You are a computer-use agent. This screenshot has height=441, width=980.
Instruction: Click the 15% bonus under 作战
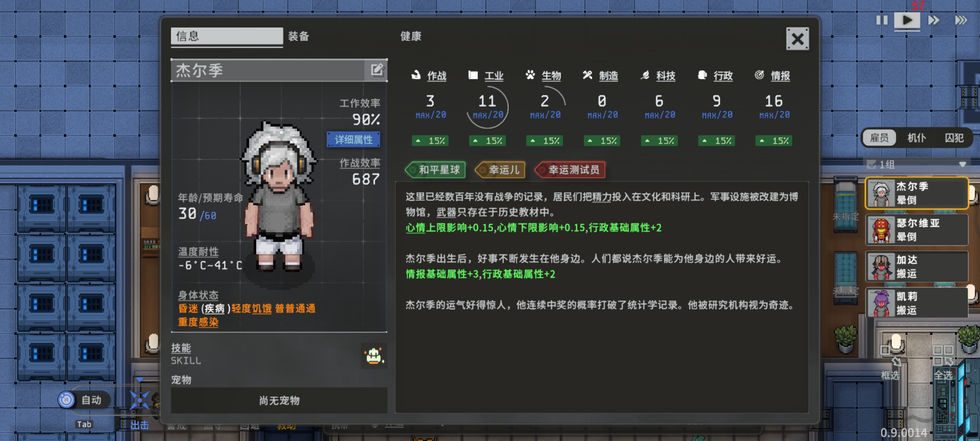click(430, 141)
